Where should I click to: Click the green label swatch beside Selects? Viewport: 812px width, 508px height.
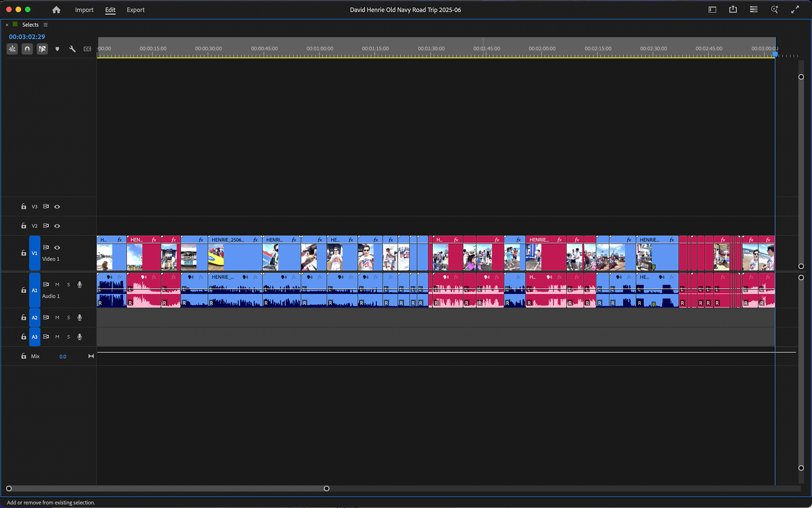click(x=15, y=25)
